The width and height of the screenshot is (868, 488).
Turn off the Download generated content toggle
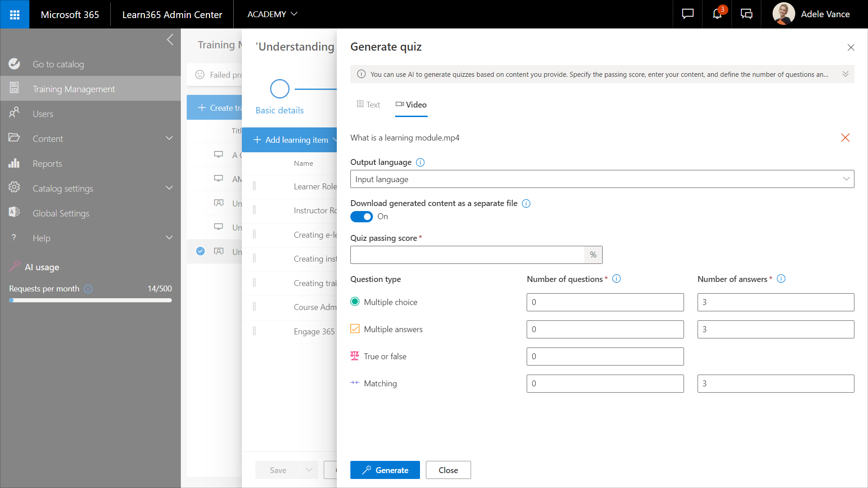click(362, 217)
